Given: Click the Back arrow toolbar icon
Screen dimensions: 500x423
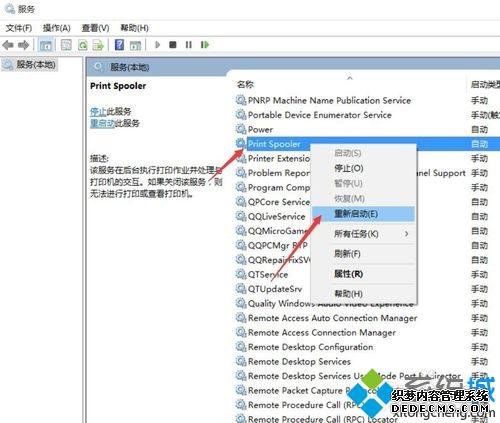Looking at the screenshot, I should point(8,45).
